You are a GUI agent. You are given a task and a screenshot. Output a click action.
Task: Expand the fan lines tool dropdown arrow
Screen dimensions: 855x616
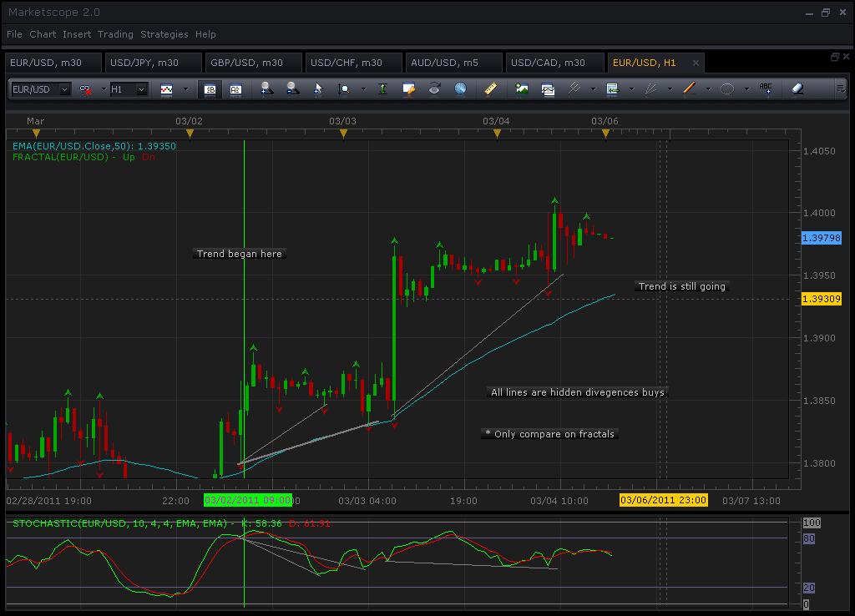point(670,89)
